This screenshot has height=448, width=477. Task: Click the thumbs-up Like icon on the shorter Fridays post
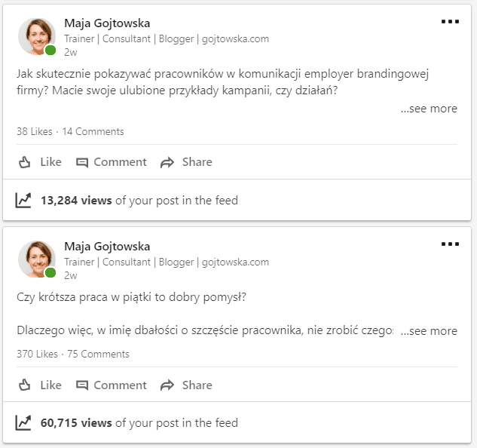tap(24, 385)
